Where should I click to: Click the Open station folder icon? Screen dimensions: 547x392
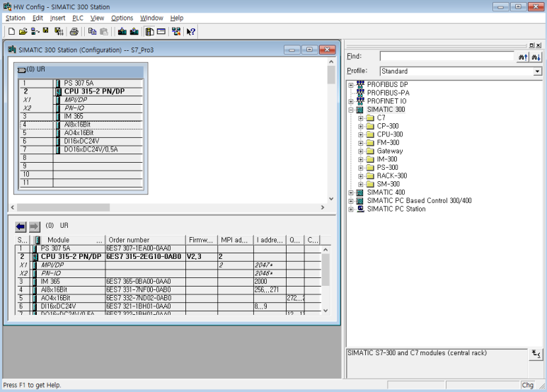tap(23, 32)
